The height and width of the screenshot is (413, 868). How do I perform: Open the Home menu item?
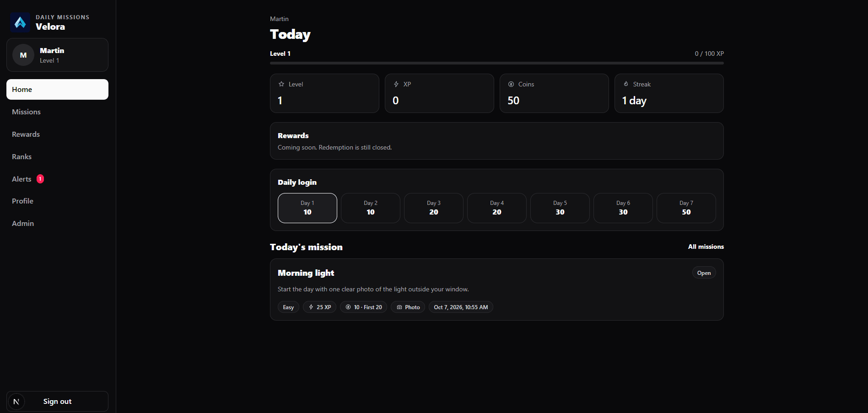tap(57, 89)
